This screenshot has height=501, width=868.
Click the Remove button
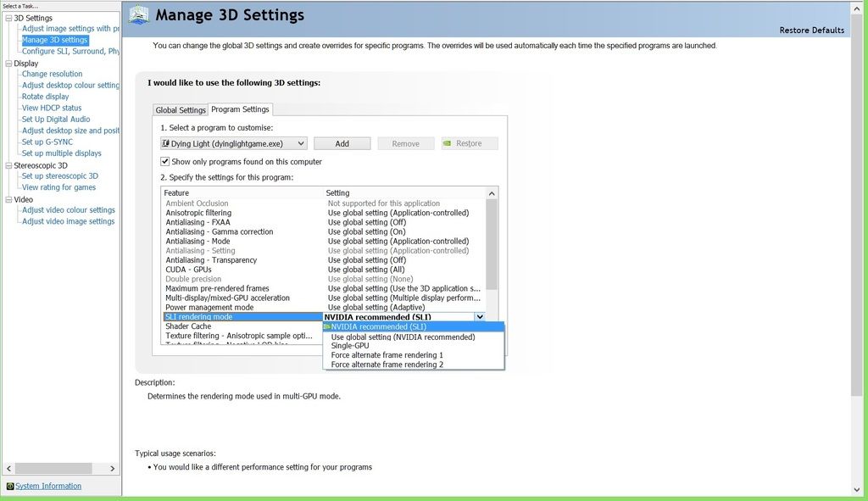pos(406,143)
